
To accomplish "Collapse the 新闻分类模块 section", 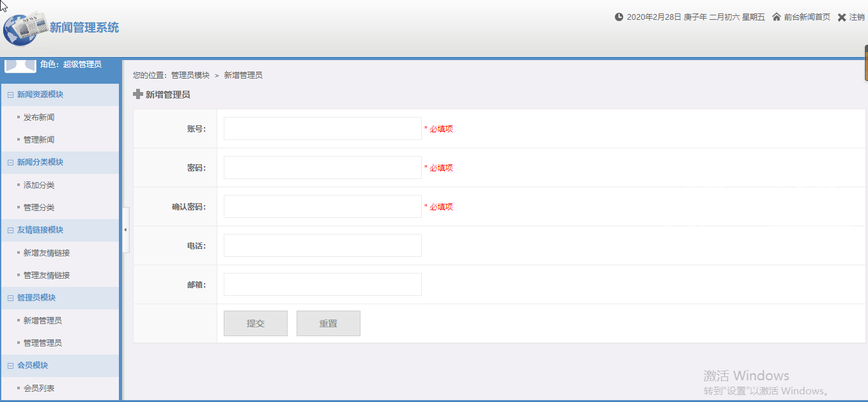I will (10, 162).
